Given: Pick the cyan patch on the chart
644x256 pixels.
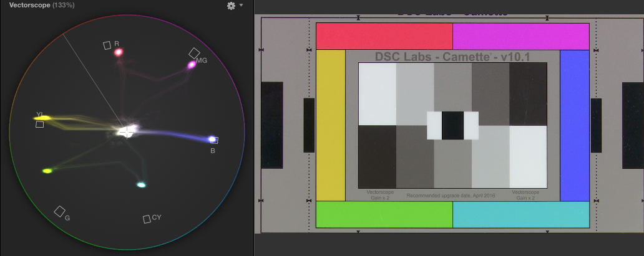Looking at the screenshot, I should 520,214.
